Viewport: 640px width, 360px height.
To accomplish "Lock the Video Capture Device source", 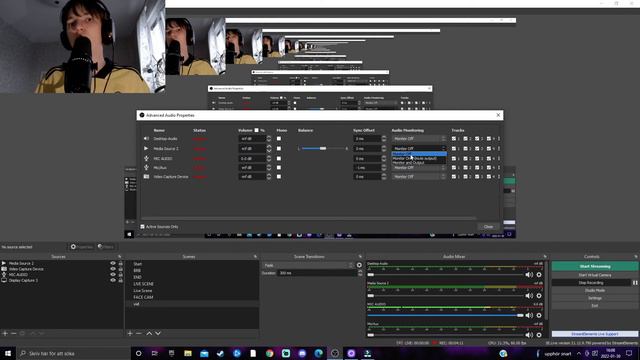I will tap(120, 269).
